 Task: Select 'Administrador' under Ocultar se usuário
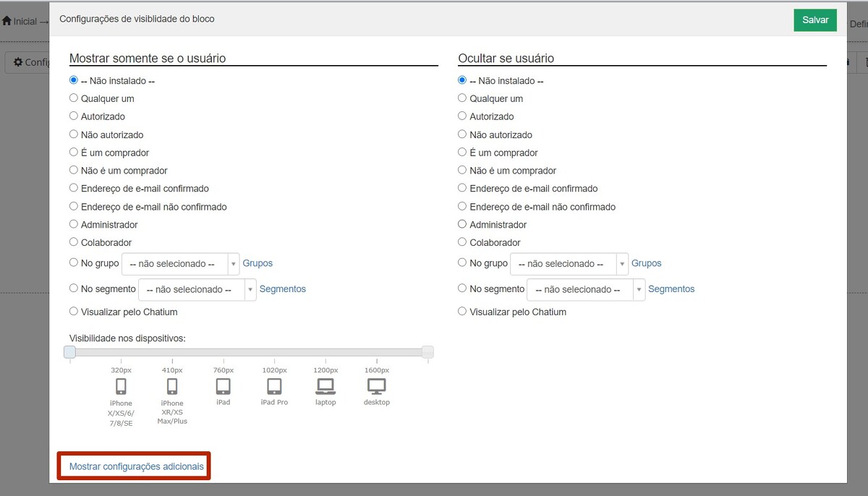(x=462, y=224)
